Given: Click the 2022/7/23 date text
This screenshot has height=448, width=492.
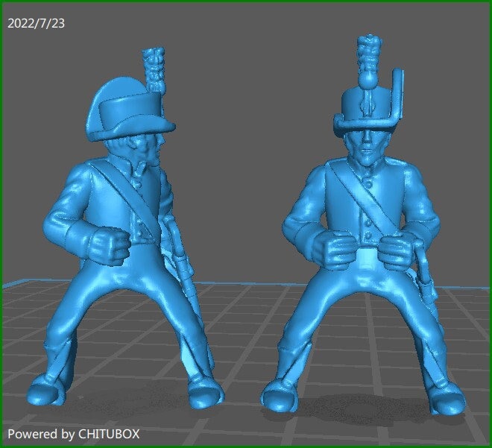Looking at the screenshot, I should pos(36,24).
